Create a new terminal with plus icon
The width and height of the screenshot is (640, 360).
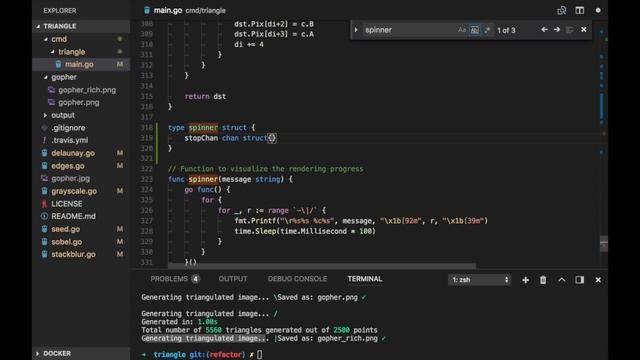pyautogui.click(x=525, y=280)
